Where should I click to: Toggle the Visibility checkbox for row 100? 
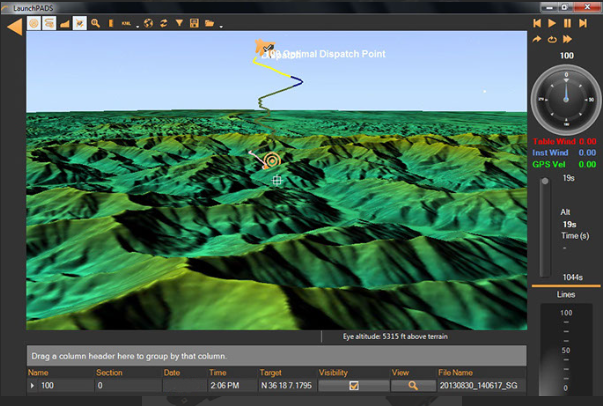[353, 385]
